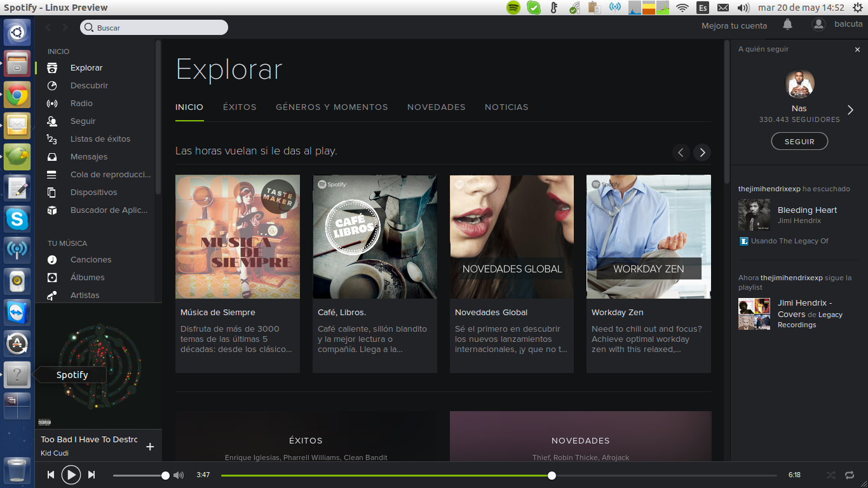Open thejimihendrixexp profile link

pos(769,189)
